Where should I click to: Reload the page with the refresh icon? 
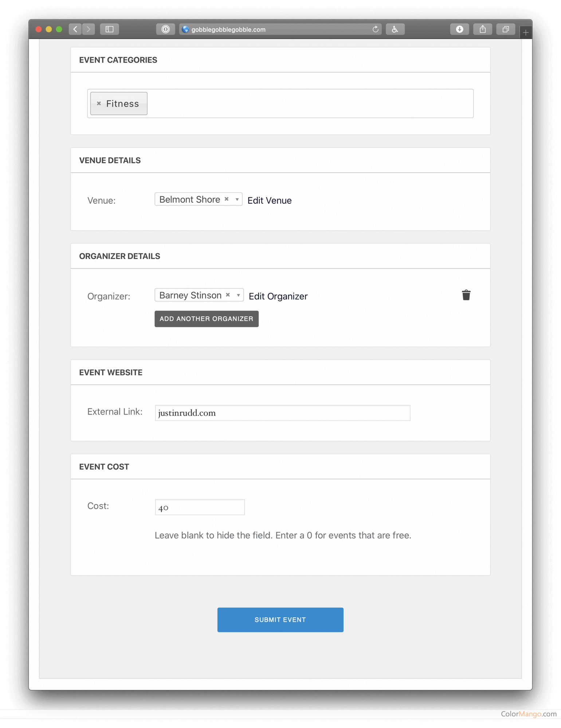coord(375,29)
